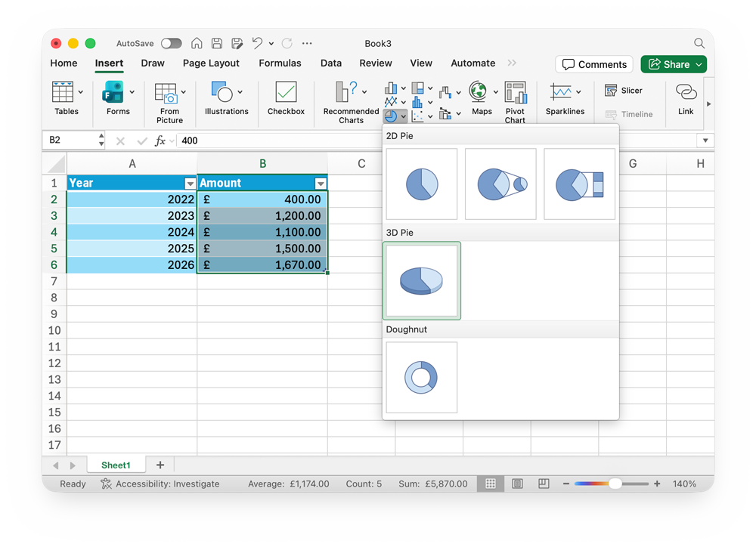Click the Slicer icon
Screen dimensions: 756x547
click(612, 91)
